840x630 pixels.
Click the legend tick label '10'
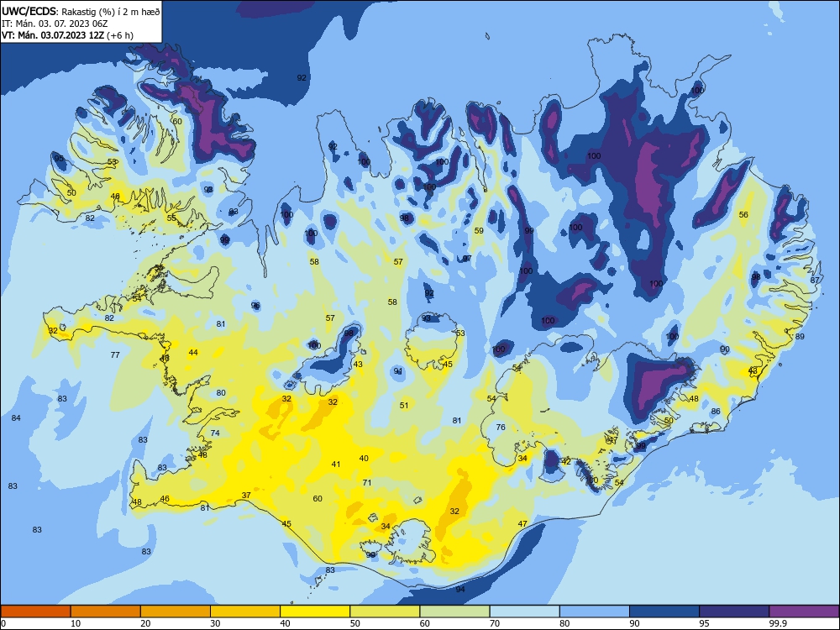[76, 623]
